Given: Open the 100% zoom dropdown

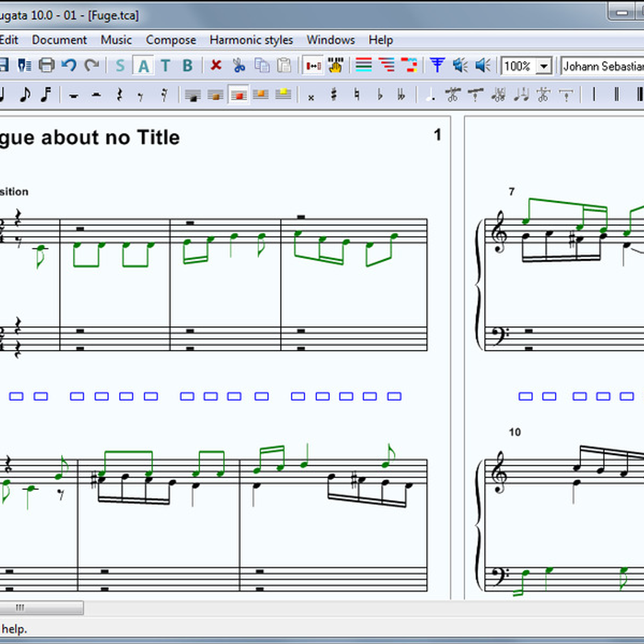Looking at the screenshot, I should pos(544,66).
